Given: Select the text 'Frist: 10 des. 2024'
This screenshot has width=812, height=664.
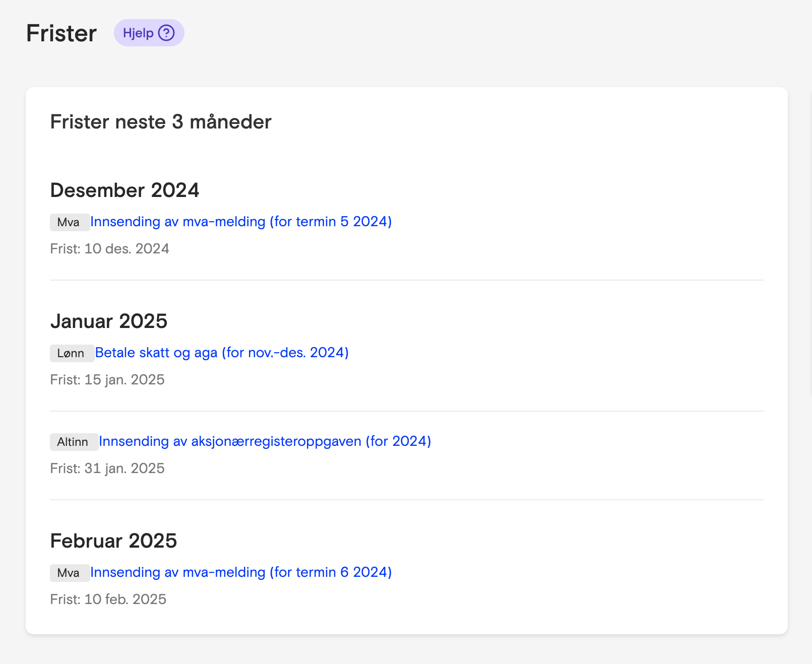Looking at the screenshot, I should [109, 249].
